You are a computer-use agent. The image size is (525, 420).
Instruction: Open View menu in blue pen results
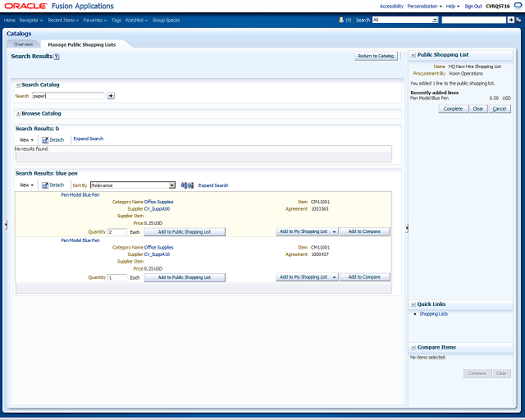(26, 185)
